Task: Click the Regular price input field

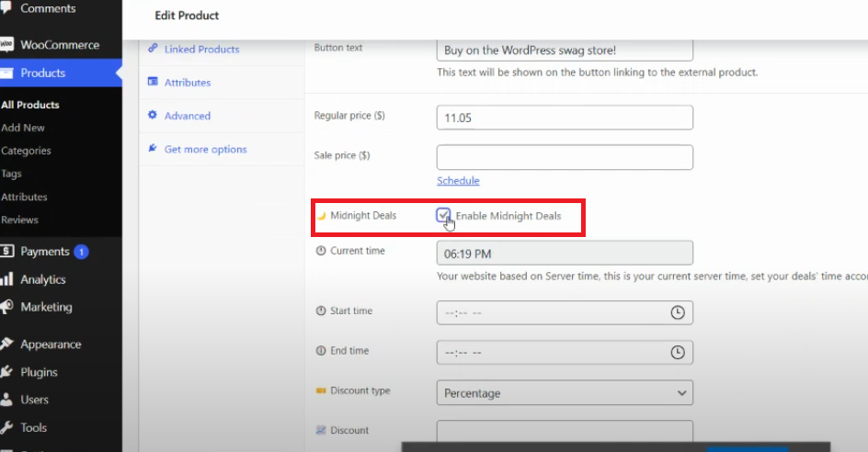Action: 564,118
